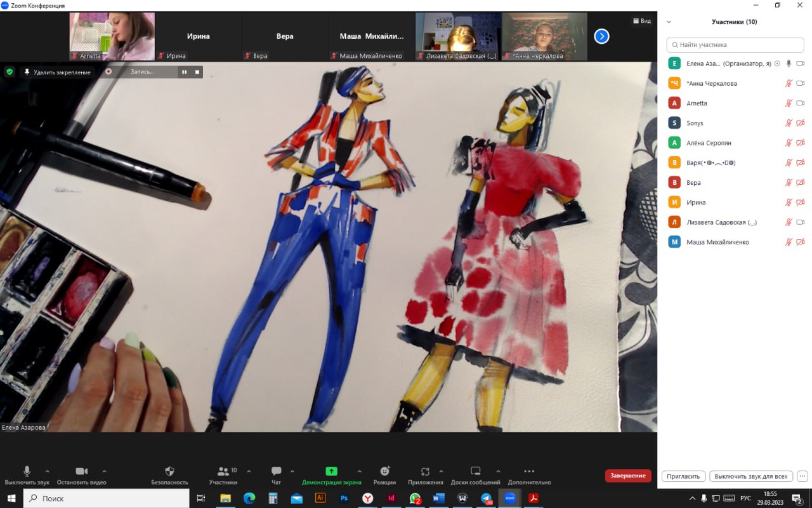Expand video options arrow beside camera
Image resolution: width=812 pixels, height=508 pixels.
click(104, 471)
